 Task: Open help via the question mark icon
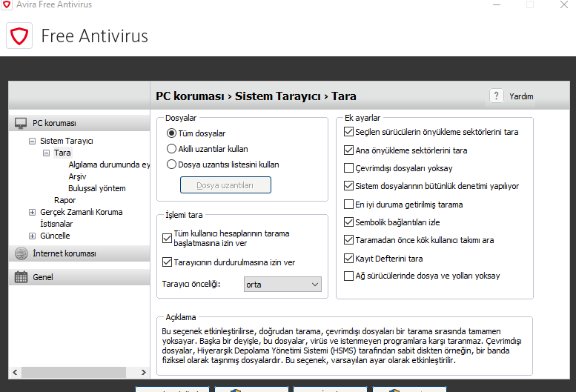[x=496, y=96]
